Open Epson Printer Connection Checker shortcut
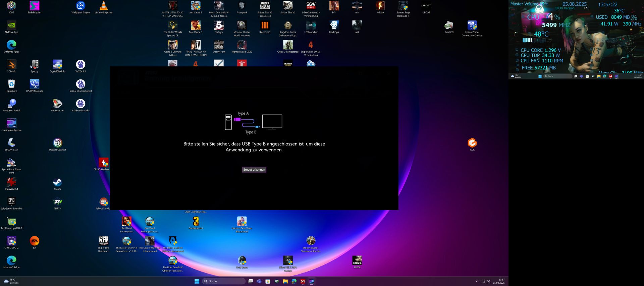Image resolution: width=644 pixels, height=286 pixels. click(x=472, y=29)
